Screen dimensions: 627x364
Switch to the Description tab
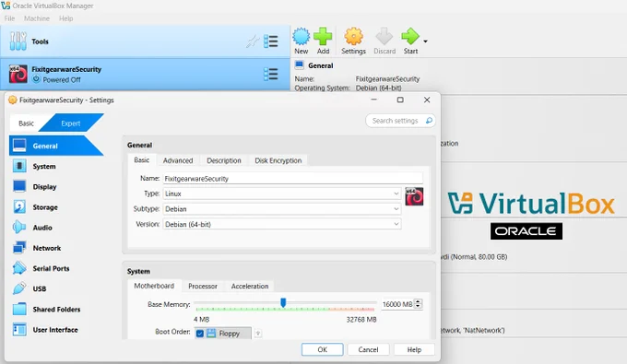(224, 160)
